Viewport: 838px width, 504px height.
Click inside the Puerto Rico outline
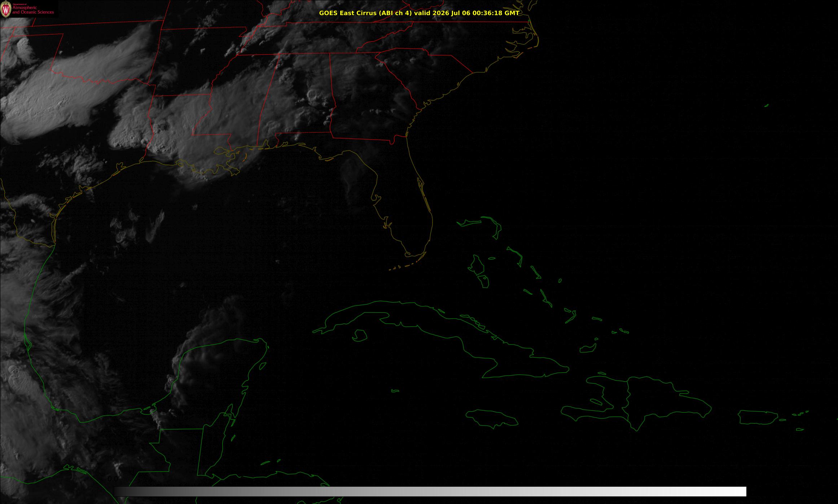(x=758, y=417)
